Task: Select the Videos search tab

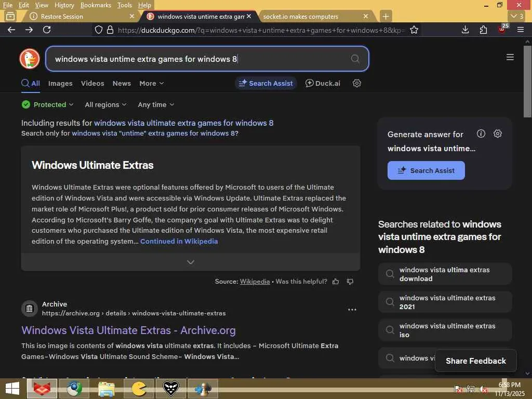Action: pyautogui.click(x=92, y=83)
